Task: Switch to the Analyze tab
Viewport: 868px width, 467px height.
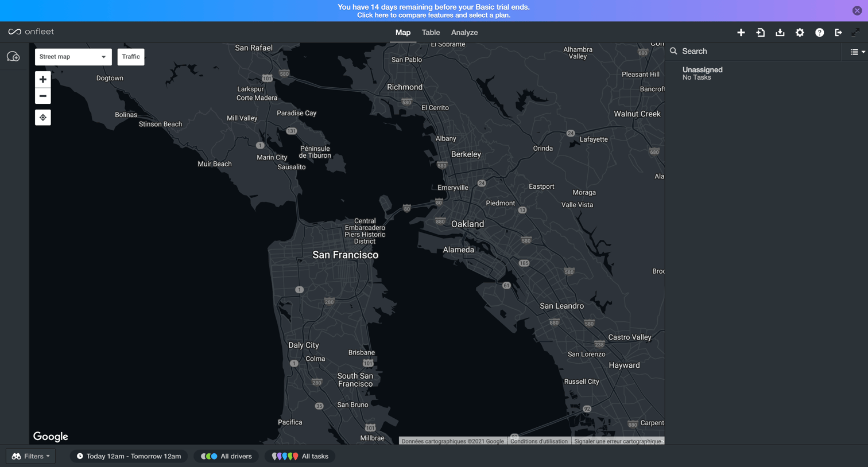Action: [x=464, y=33]
